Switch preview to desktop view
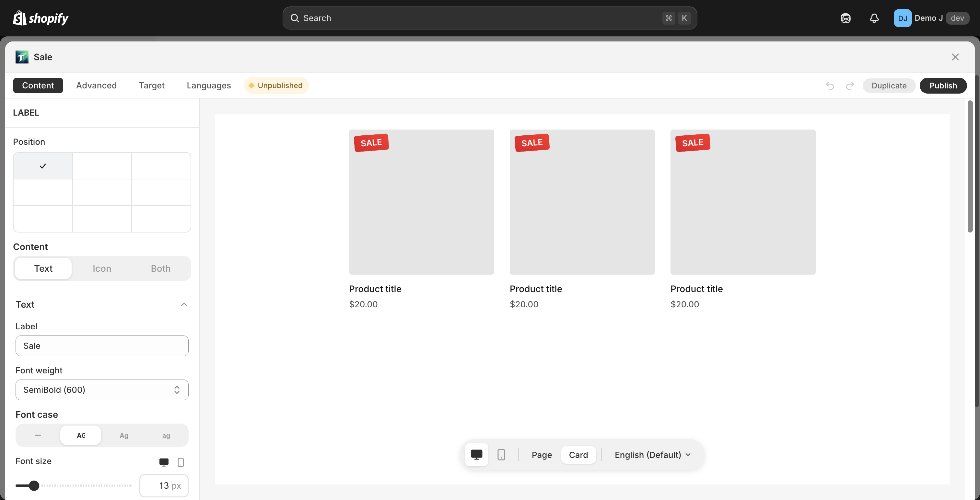The width and height of the screenshot is (980, 500). point(476,454)
